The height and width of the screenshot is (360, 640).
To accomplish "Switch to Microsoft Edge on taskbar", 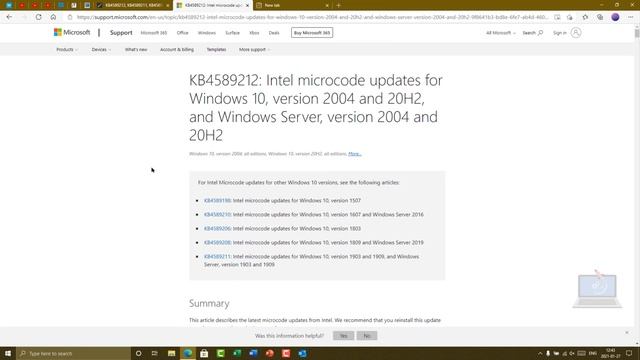I will [x=188, y=353].
